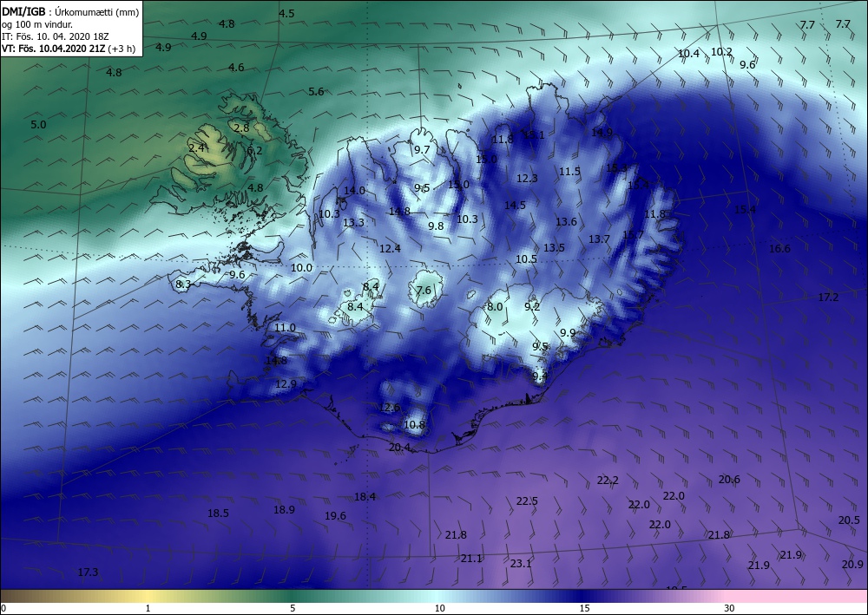868x615 pixels.
Task: Select the 10.4 value label
Action: click(688, 54)
